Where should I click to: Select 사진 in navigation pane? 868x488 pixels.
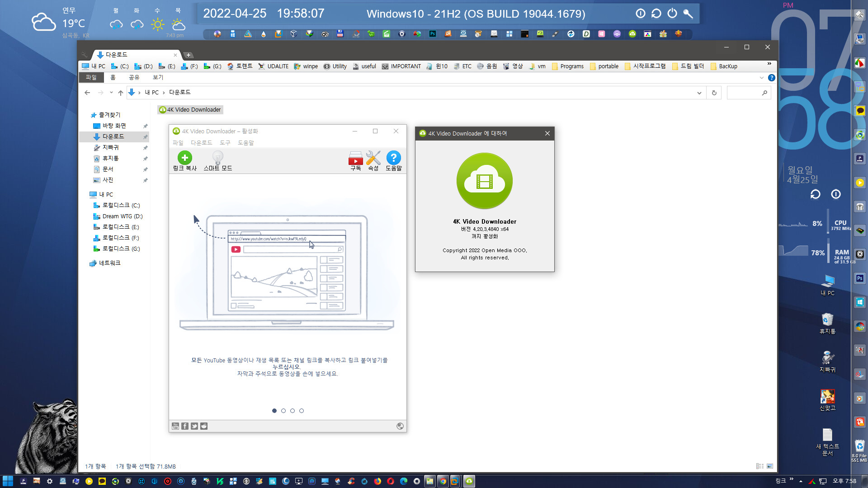108,180
